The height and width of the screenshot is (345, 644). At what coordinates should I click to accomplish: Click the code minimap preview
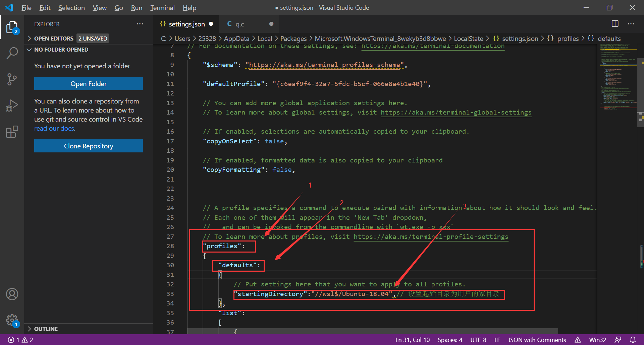tap(618, 77)
